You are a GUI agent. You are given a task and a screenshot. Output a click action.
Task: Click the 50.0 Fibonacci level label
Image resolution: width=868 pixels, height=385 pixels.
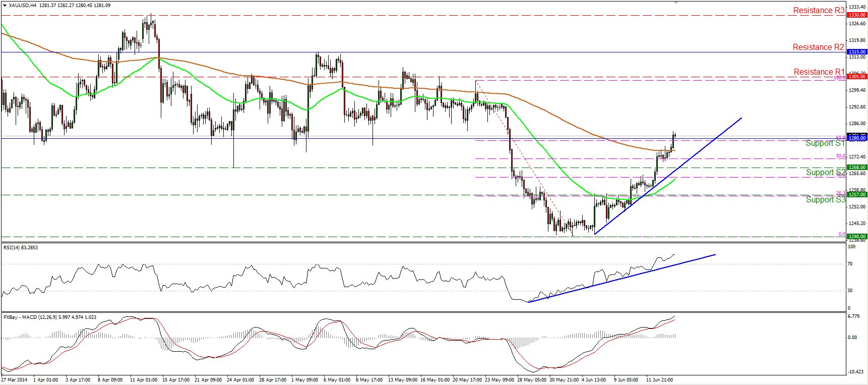click(x=840, y=156)
